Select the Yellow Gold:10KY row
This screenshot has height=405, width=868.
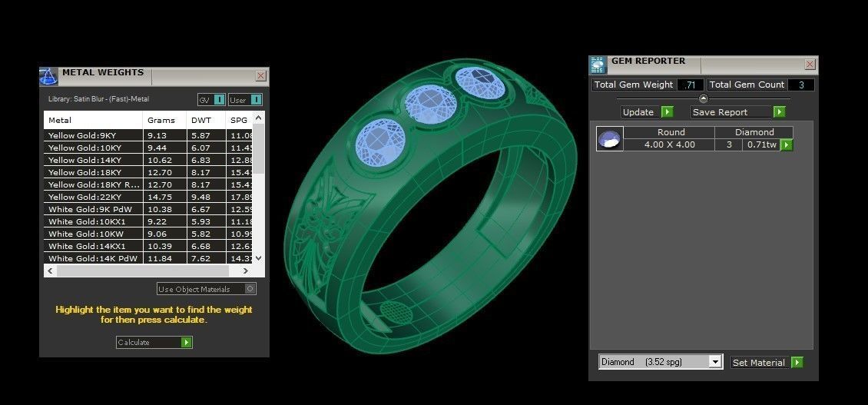click(x=147, y=148)
